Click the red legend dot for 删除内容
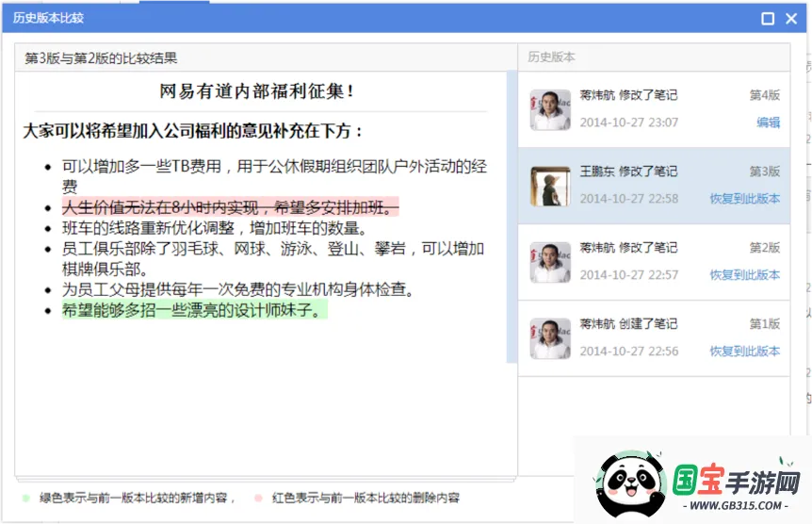Screen dimensions: 812x524 258,499
